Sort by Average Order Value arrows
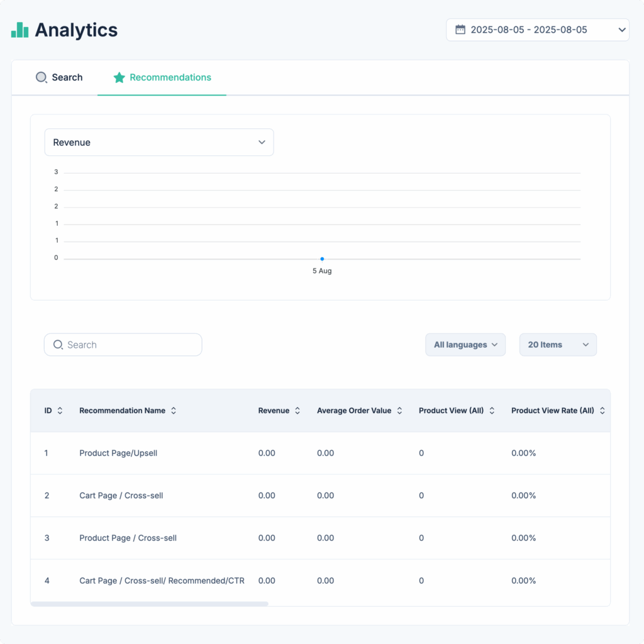 tap(399, 411)
